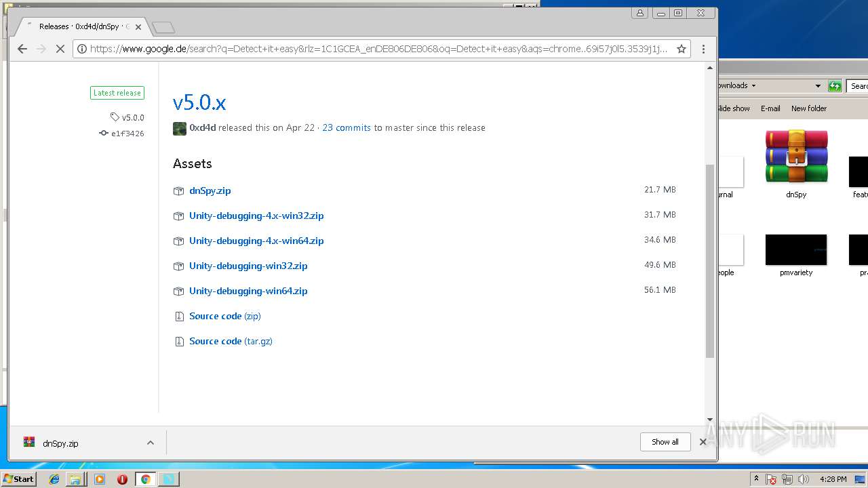Expand dnSpy.zip download options chevron
Image resolution: width=868 pixels, height=488 pixels.
coord(151,443)
